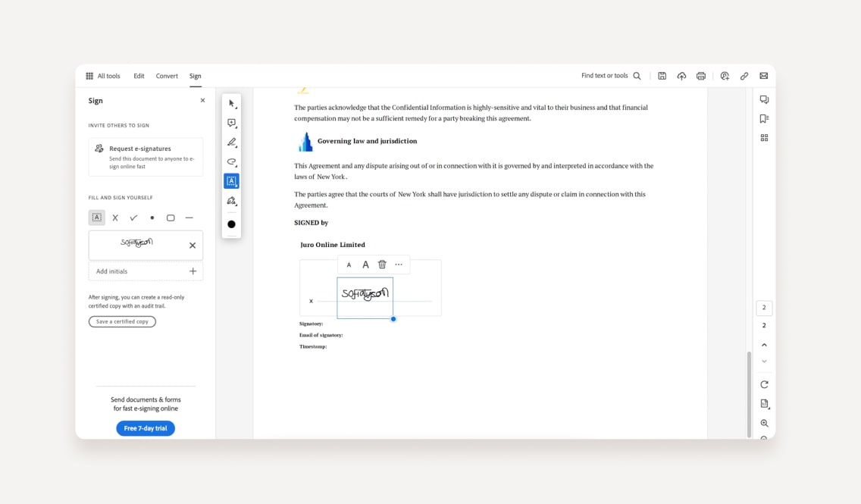Choose the selection arrow tool
861x504 pixels.
[232, 104]
